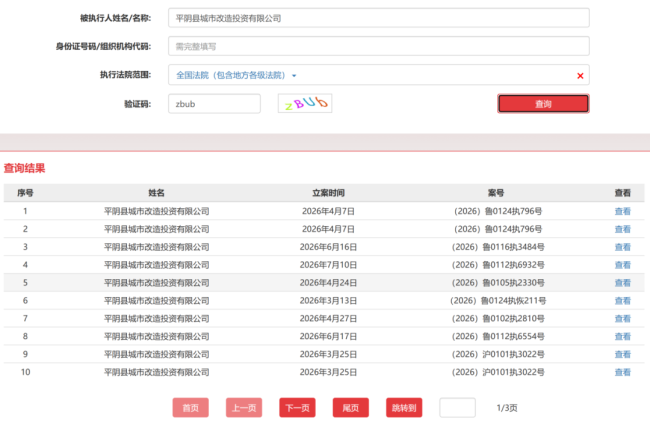The width and height of the screenshot is (650, 424).
Task: Click case number (2026) 鲁0105执2330号
Action: (x=498, y=283)
